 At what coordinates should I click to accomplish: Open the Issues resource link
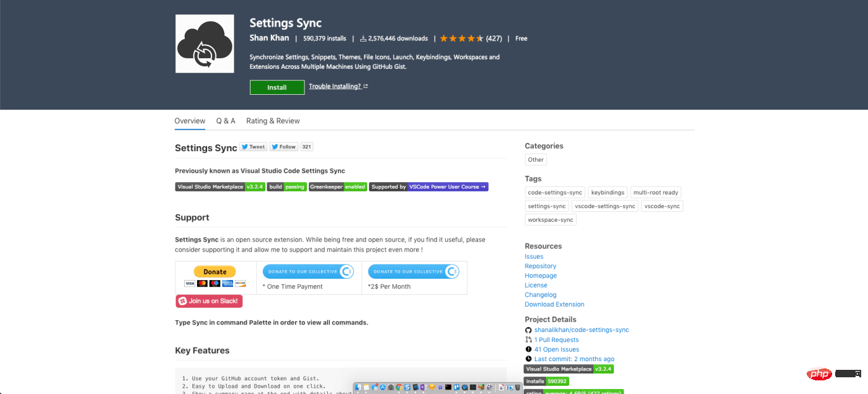[x=534, y=256]
